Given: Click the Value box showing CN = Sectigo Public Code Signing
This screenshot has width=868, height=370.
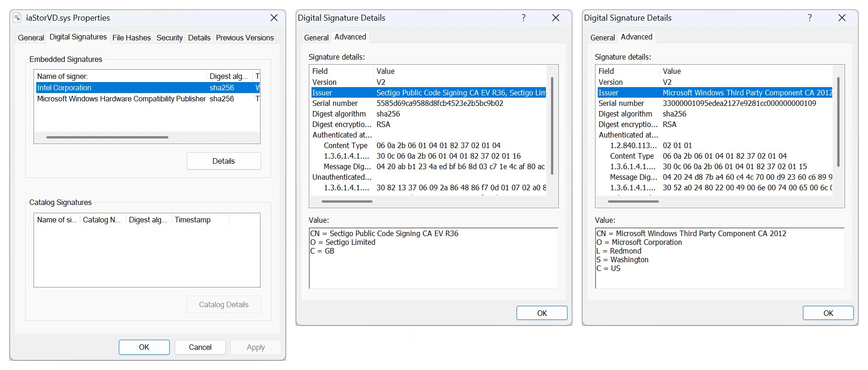Looking at the screenshot, I should pos(434,258).
